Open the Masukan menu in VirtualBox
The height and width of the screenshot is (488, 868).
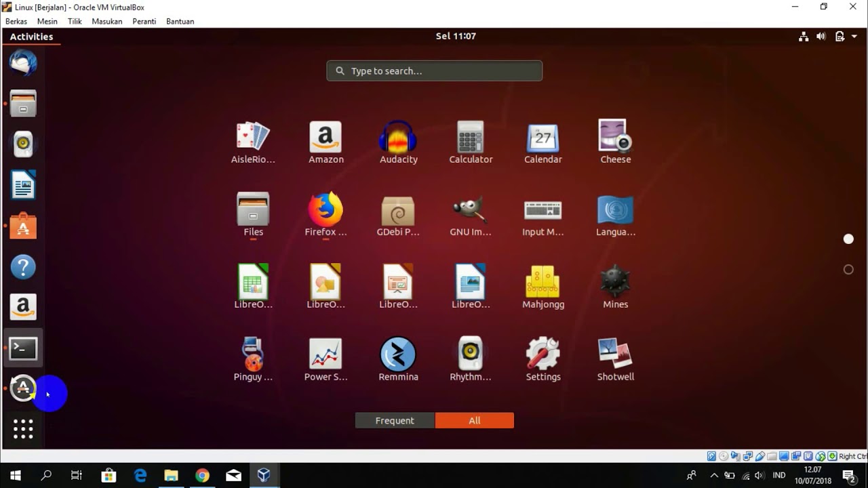107,21
